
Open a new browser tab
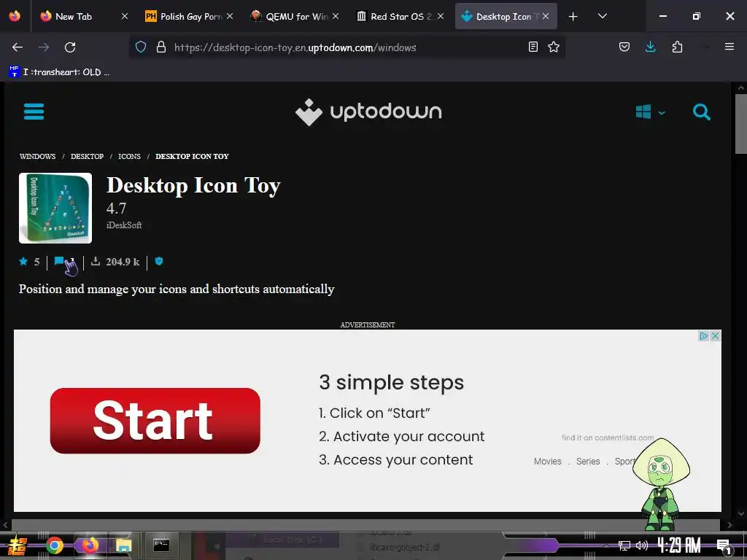point(573,16)
